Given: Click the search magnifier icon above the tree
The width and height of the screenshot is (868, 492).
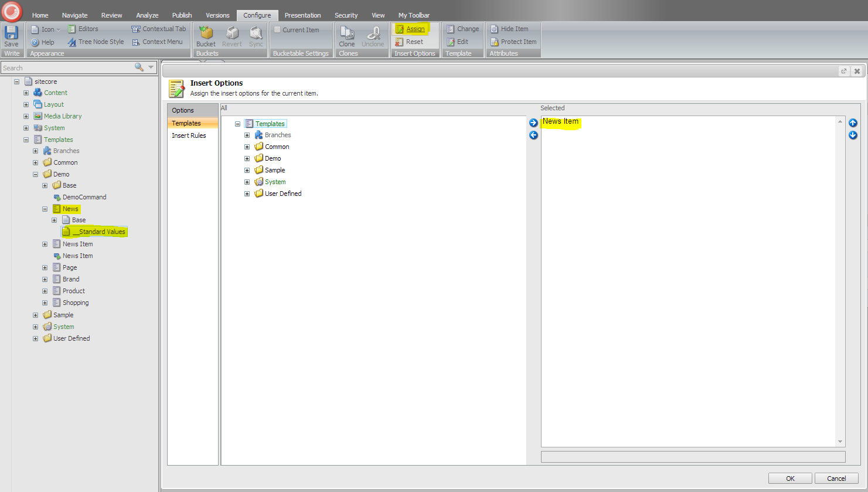Looking at the screenshot, I should click(140, 67).
